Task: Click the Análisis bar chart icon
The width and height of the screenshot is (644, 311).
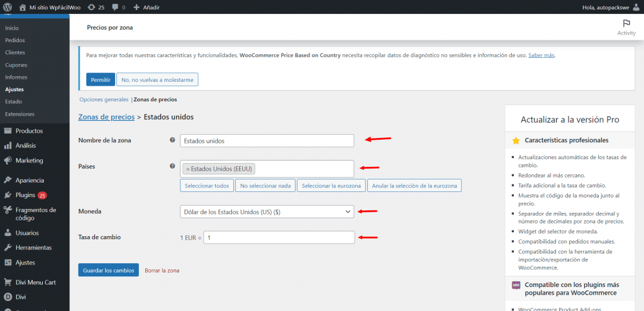Action: tap(8, 145)
